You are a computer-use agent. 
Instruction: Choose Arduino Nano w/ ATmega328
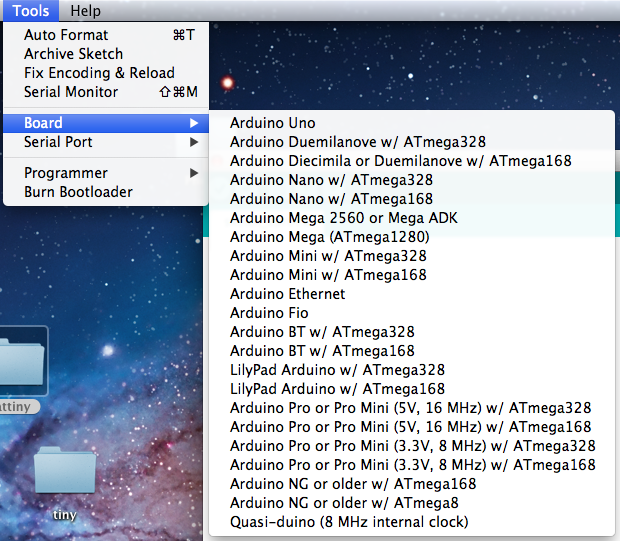pyautogui.click(x=412, y=180)
